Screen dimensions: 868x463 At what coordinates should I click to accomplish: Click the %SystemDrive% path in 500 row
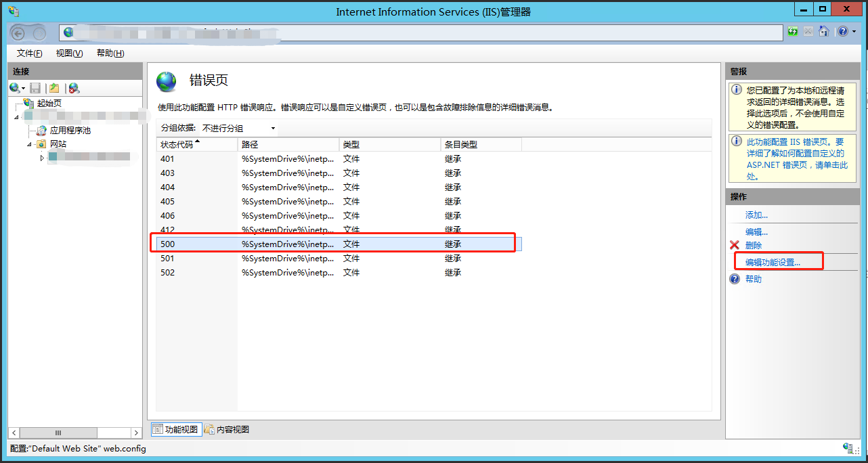(x=288, y=244)
